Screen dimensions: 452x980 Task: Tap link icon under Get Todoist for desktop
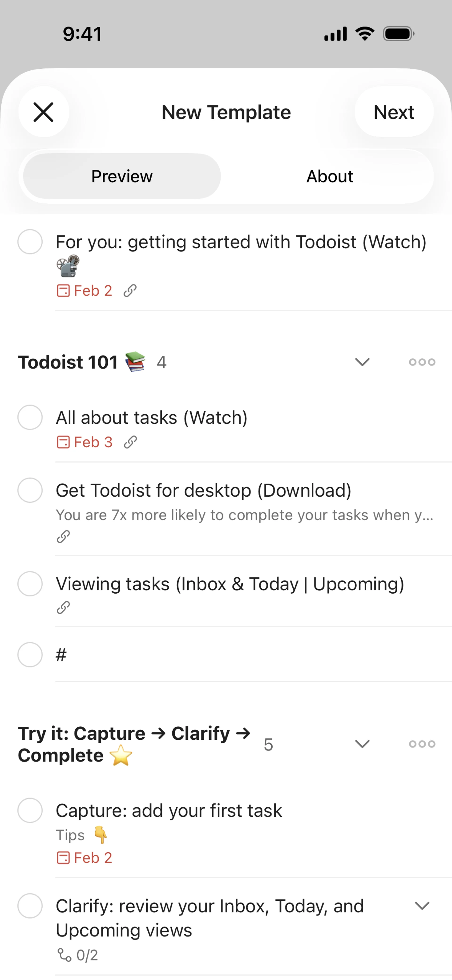tap(63, 536)
